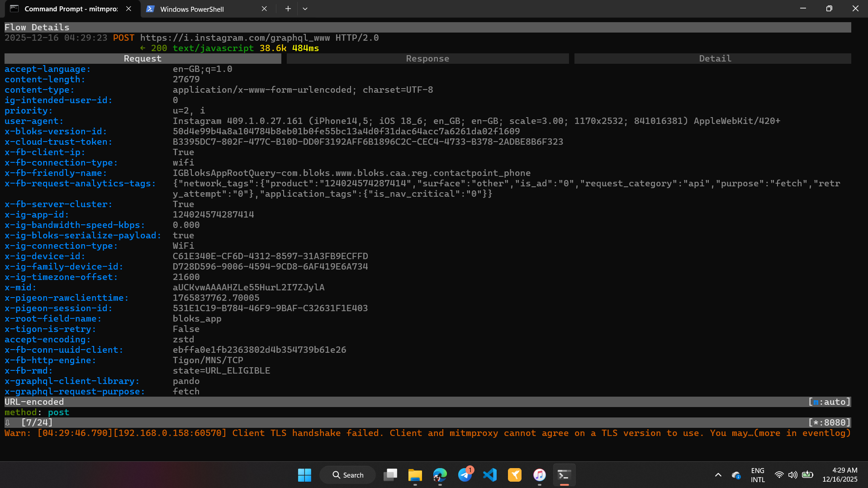Launch Visual Studio Code from taskbar

[x=490, y=475]
